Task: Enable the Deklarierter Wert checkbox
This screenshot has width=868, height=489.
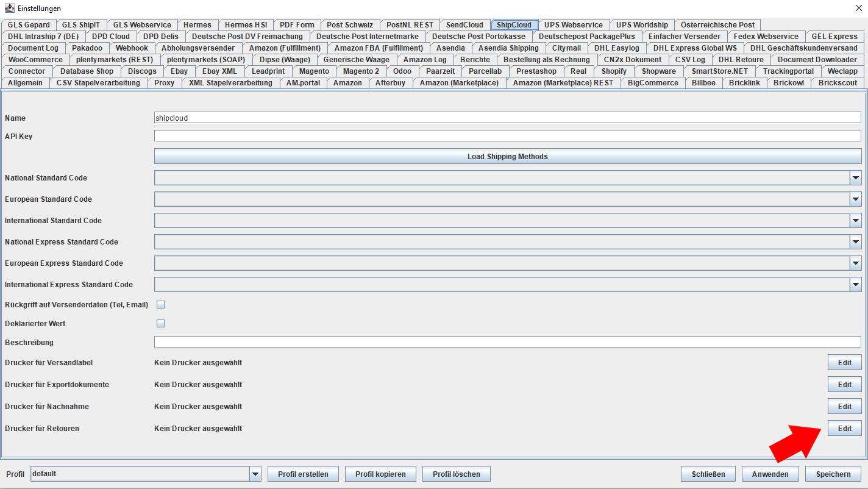Action: click(x=161, y=323)
